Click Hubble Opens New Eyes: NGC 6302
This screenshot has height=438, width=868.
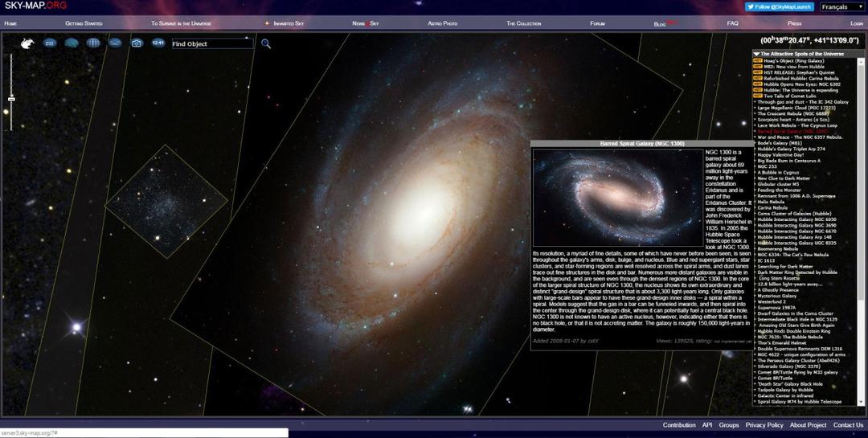(x=801, y=84)
